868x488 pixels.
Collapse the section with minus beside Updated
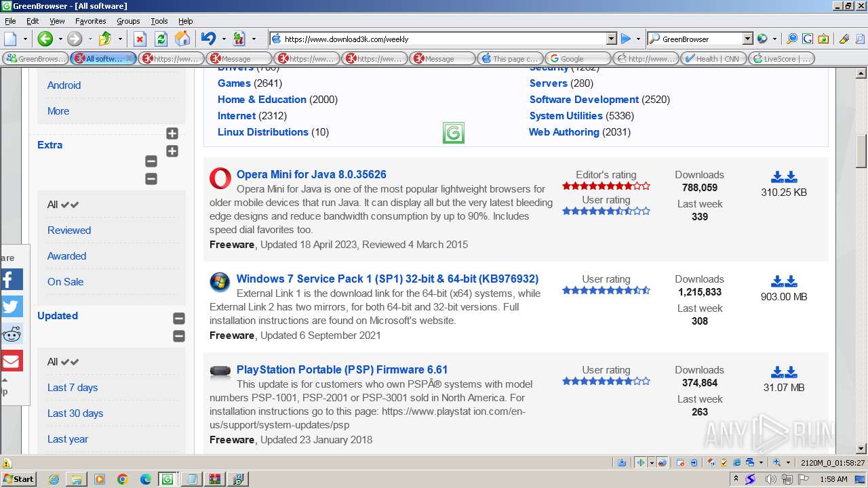click(x=179, y=318)
